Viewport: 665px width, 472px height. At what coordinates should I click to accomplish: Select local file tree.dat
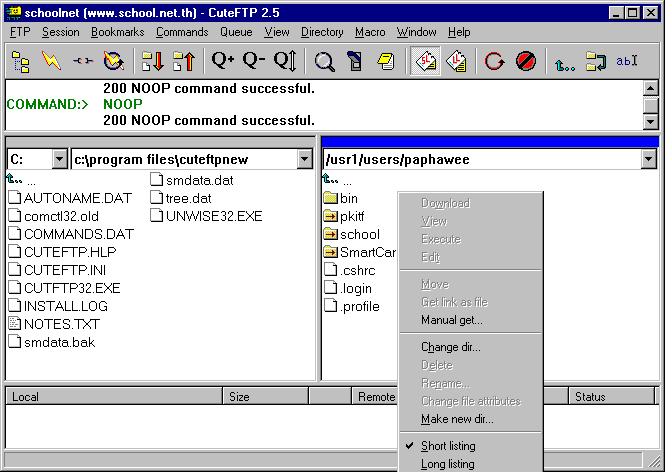click(x=181, y=198)
